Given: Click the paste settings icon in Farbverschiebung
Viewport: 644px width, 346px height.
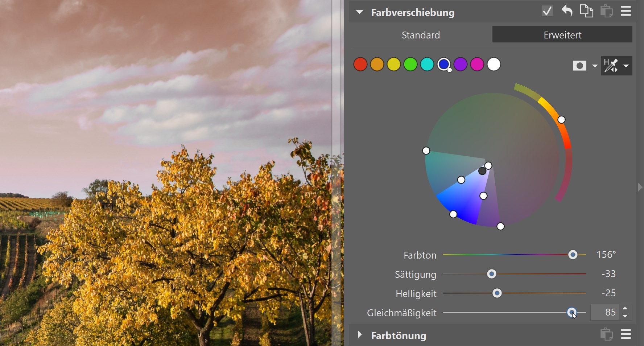Looking at the screenshot, I should pyautogui.click(x=606, y=11).
